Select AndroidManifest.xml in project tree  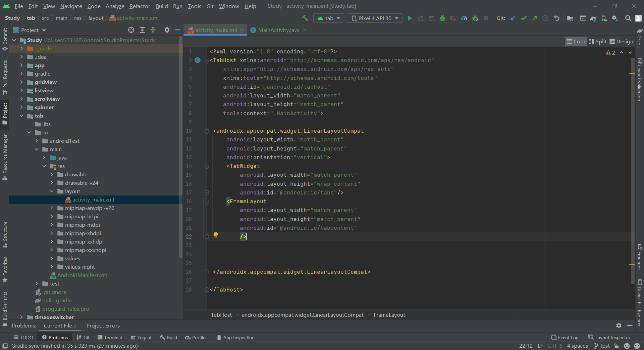point(83,275)
